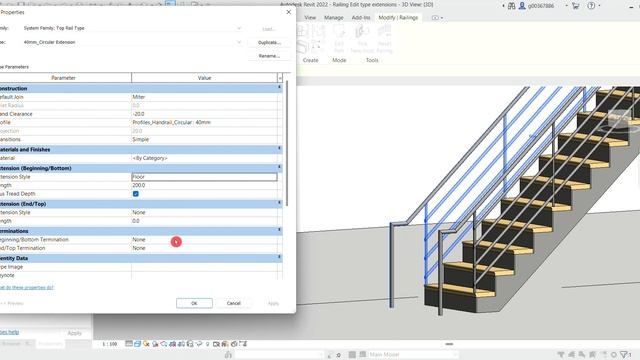The height and width of the screenshot is (360, 640).
Task: Click the last icon in the view control bar
Action: point(243,344)
